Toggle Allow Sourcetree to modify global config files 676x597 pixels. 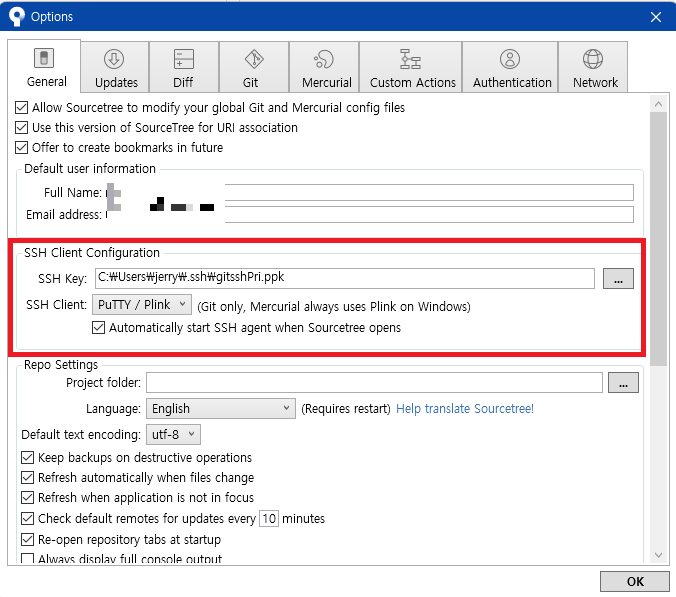tap(22, 107)
